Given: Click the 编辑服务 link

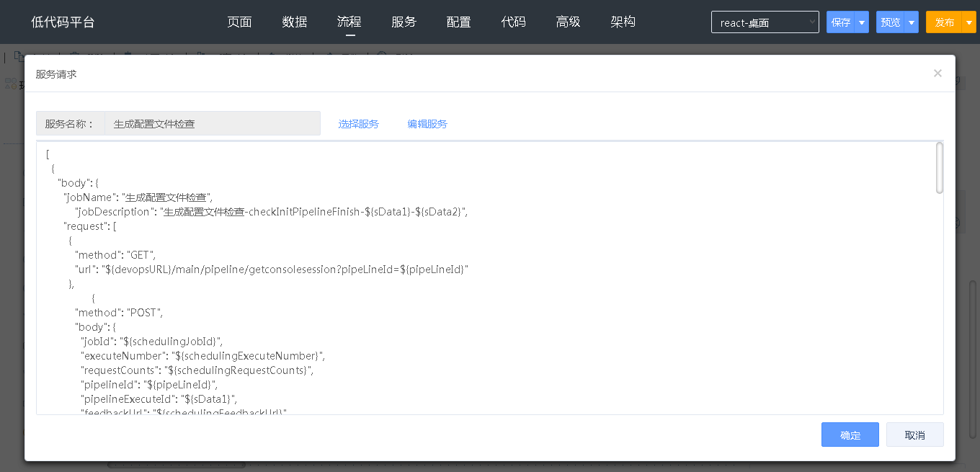Looking at the screenshot, I should click(x=427, y=124).
